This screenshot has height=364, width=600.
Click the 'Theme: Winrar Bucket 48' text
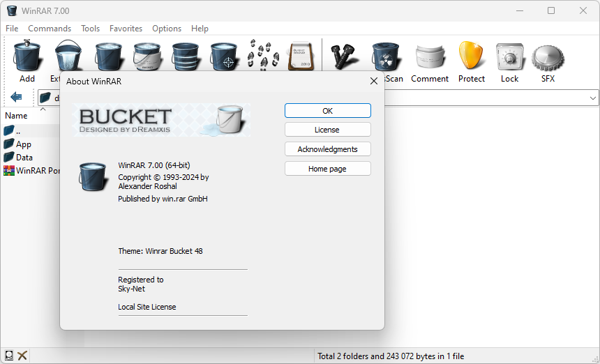tap(160, 251)
